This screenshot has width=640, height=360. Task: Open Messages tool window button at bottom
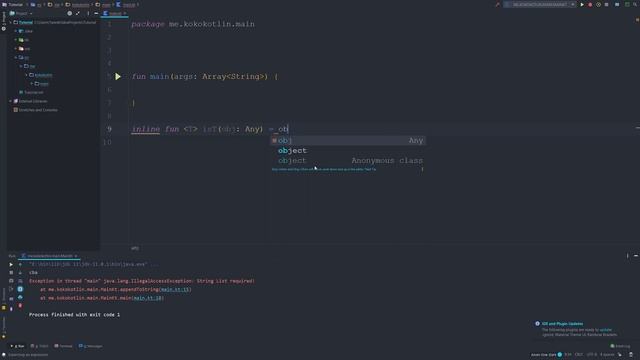click(91, 346)
